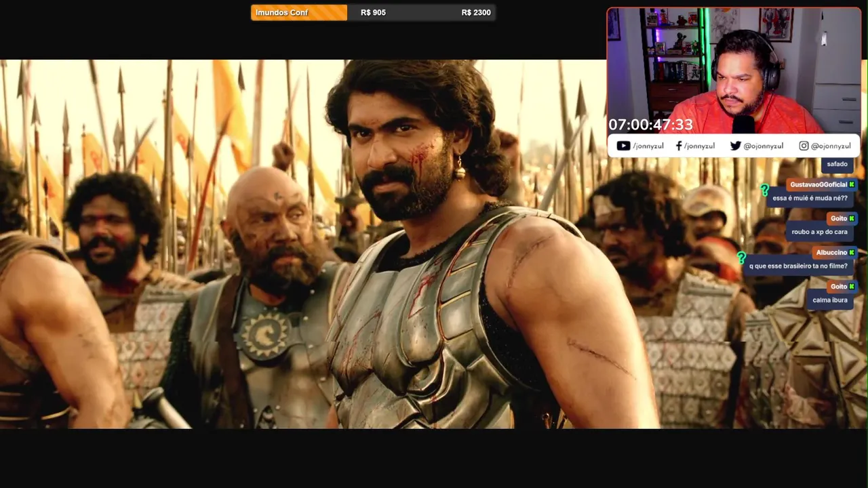Click the @ojonnyzul Instagram handle
The height and width of the screenshot is (488, 868).
click(x=831, y=146)
